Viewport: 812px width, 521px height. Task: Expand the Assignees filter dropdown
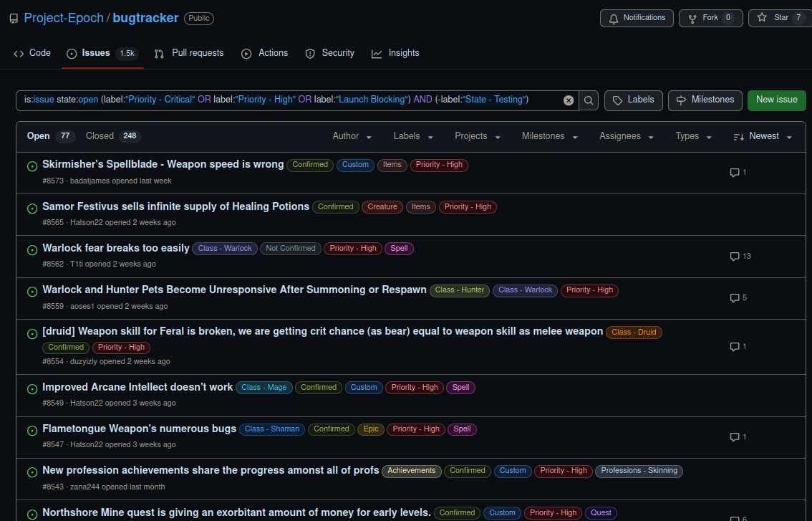[x=627, y=136]
